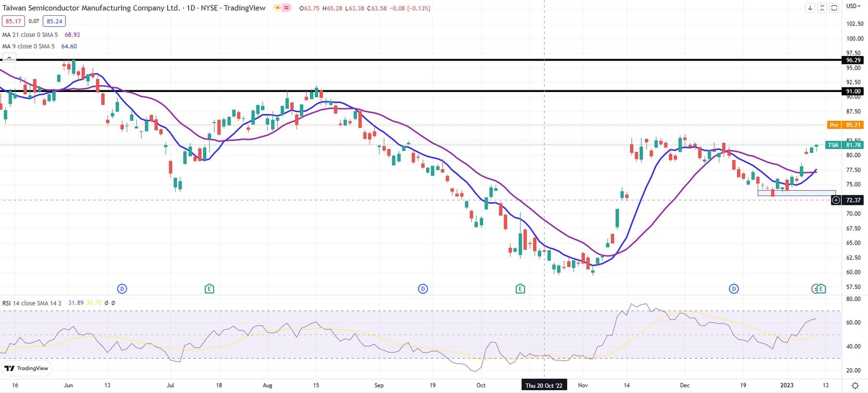Image resolution: width=868 pixels, height=393 pixels.
Task: Select the small rectangle drawing near 74
Action: [x=796, y=193]
